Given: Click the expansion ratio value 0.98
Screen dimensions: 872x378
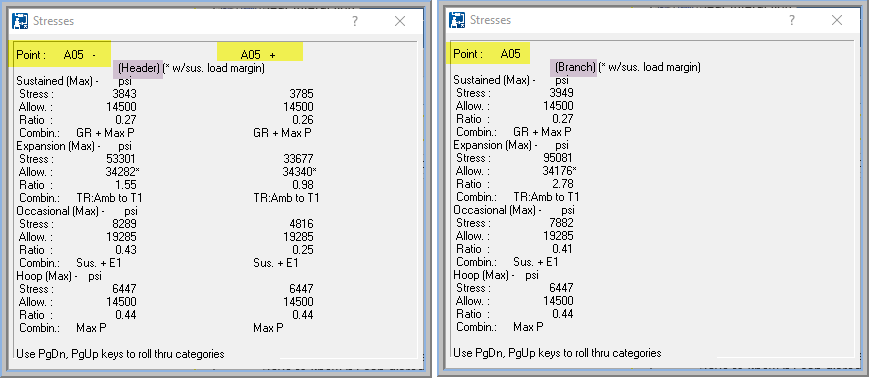Looking at the screenshot, I should tap(303, 185).
